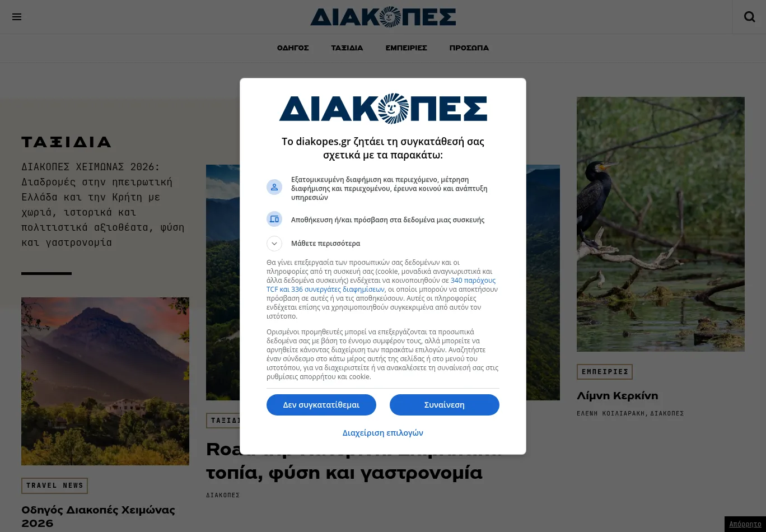Click the Δεν συγκατατίθεμαι button
766x532 pixels.
(x=321, y=405)
